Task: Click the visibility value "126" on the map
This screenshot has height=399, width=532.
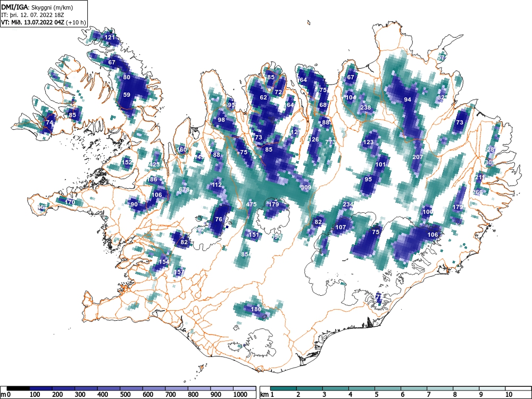Action: coord(314,139)
